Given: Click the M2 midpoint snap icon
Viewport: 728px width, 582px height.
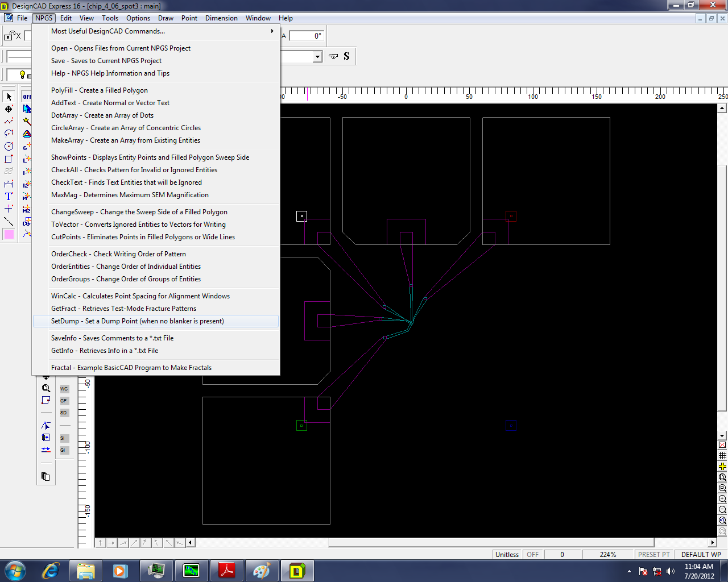Looking at the screenshot, I should click(27, 209).
